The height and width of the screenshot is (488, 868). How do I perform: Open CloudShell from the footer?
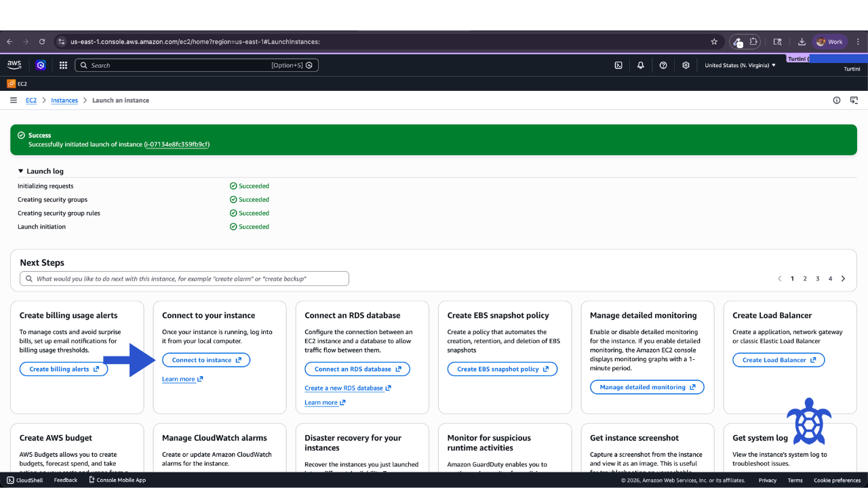pos(24,480)
